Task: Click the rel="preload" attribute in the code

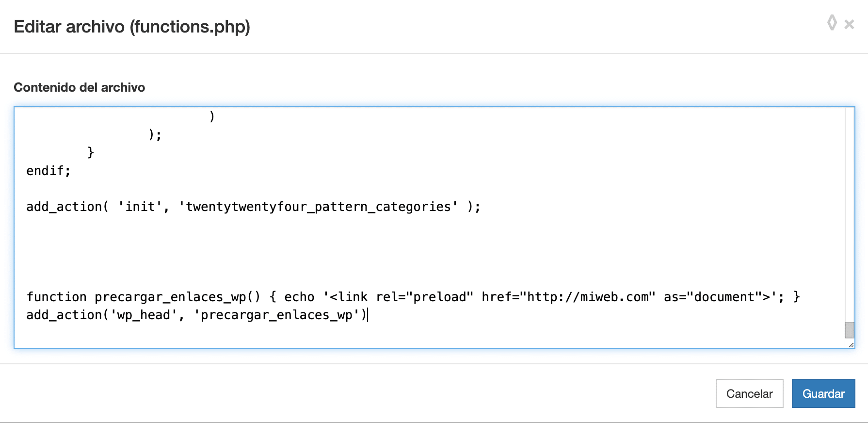Action: [424, 297]
